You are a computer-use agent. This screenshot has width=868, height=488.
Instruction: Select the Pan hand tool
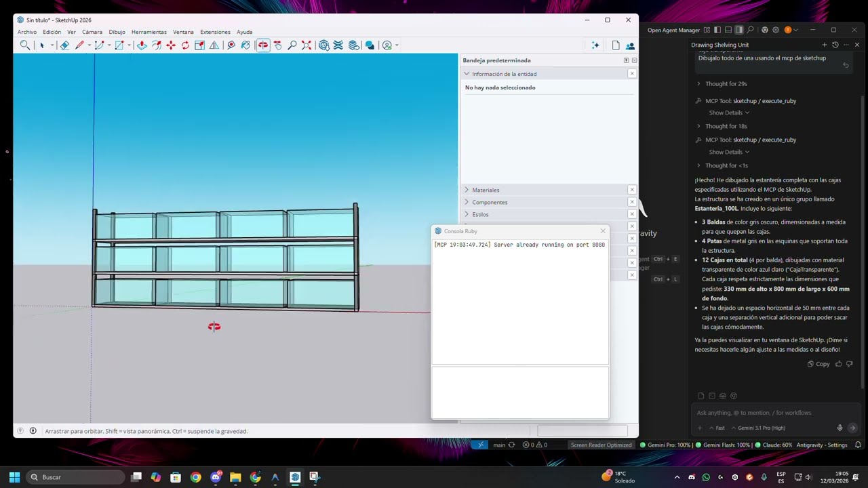point(278,45)
